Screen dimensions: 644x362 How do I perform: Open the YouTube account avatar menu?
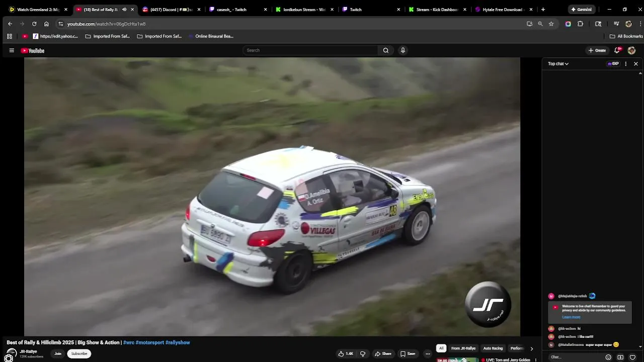[632, 50]
